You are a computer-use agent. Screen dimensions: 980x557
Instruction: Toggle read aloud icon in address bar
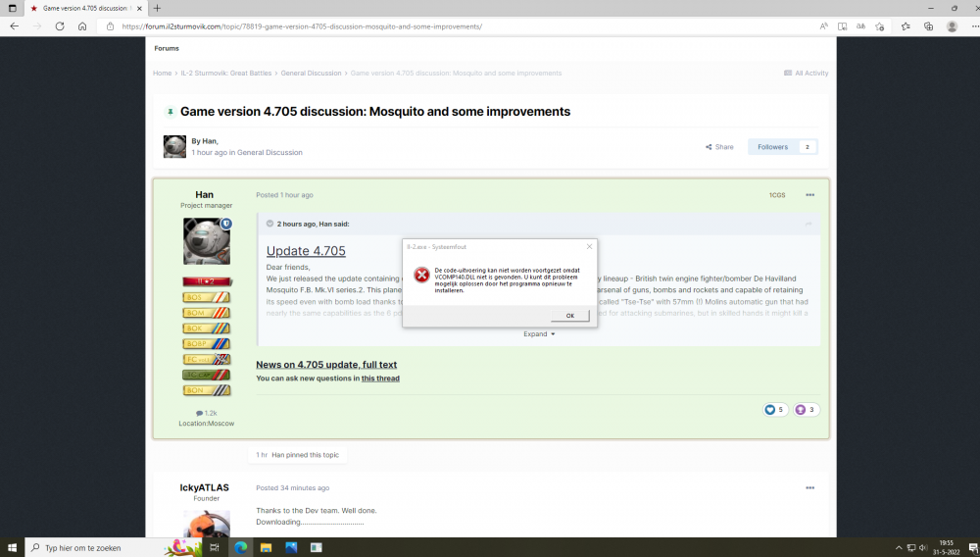tap(824, 26)
